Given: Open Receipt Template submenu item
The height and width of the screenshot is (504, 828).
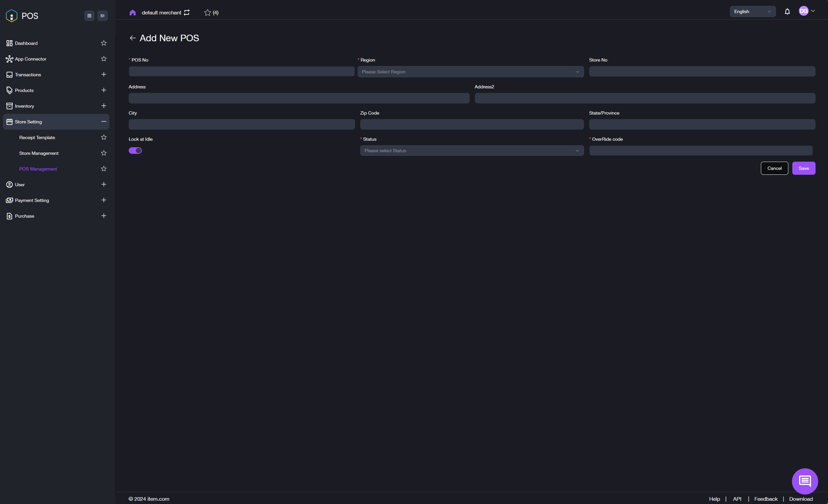Looking at the screenshot, I should point(37,137).
